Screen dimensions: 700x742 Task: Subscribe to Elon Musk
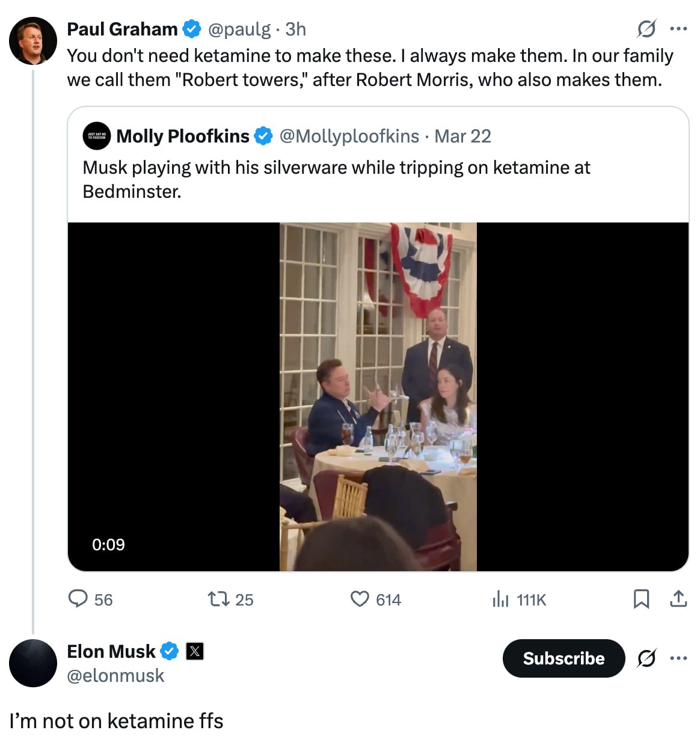click(563, 658)
